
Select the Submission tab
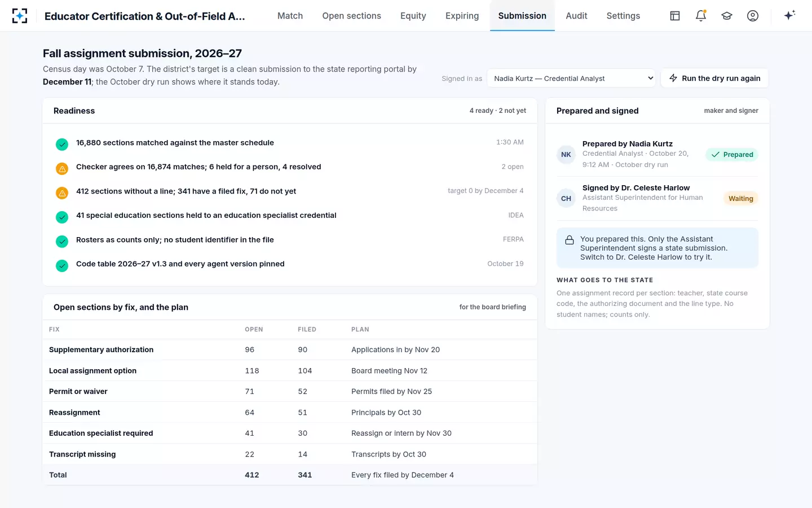[522, 16]
